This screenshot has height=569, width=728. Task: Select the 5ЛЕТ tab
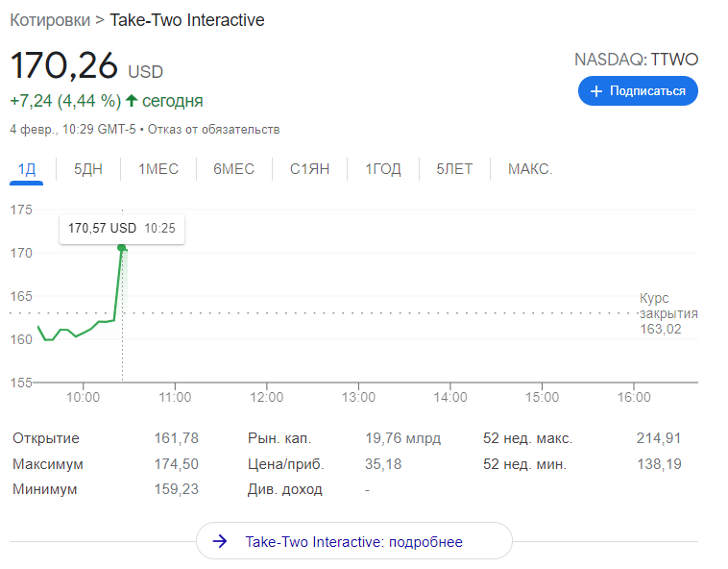coord(454,169)
